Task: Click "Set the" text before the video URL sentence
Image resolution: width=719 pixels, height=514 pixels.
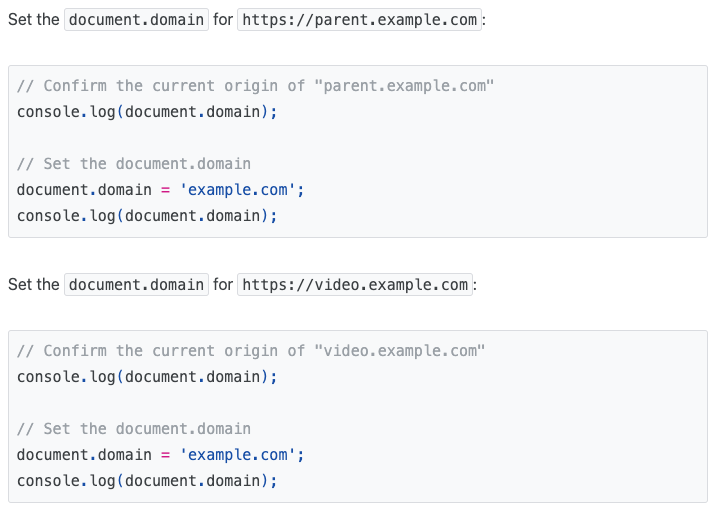Action: [x=34, y=285]
